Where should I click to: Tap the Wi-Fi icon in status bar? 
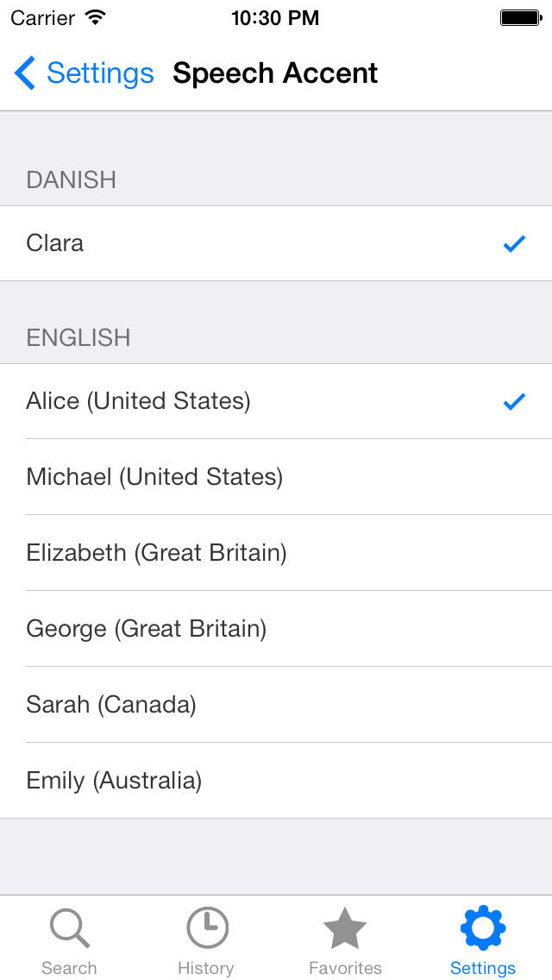(x=95, y=17)
